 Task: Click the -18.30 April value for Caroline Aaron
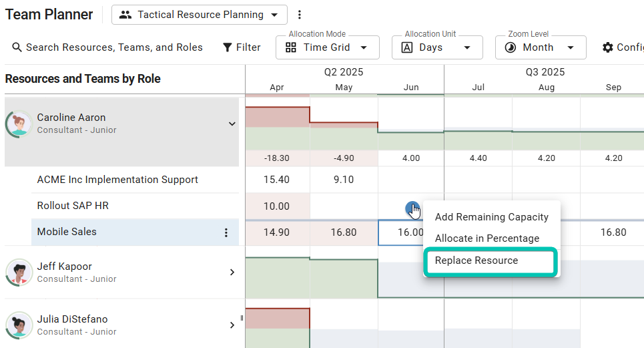click(x=277, y=158)
